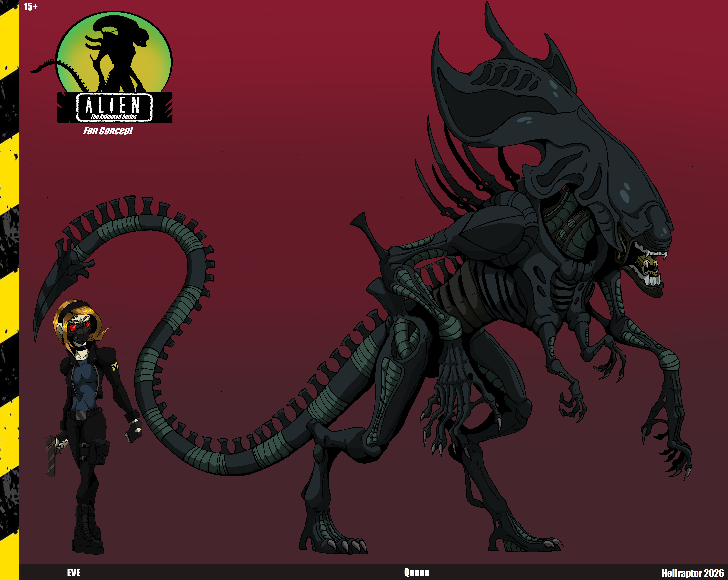Viewport: 728px width, 580px height.
Task: Click the 15+ age rating label
Action: (x=30, y=7)
